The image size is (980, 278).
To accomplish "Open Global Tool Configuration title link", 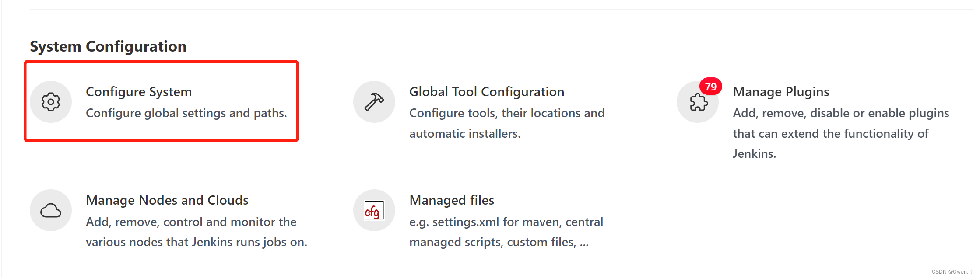I will coord(487,92).
